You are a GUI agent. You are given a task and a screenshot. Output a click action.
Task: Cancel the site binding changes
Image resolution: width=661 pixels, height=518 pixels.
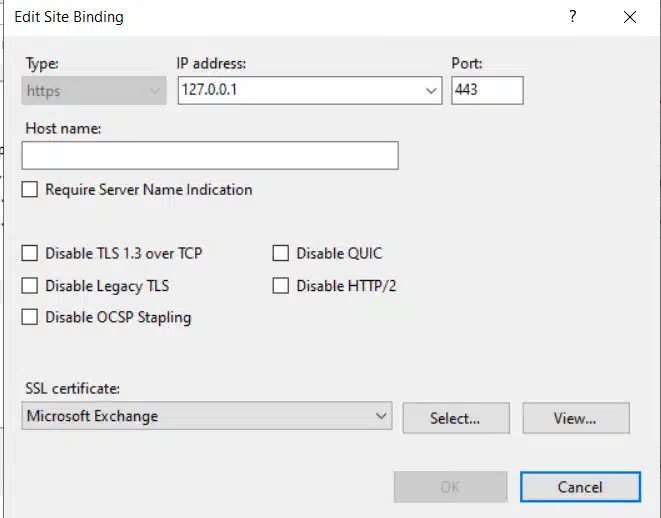pos(579,487)
